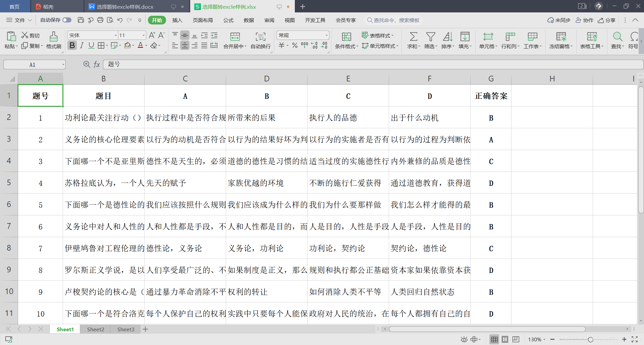
Task: Expand the Name Box dropdown for A1
Action: pyautogui.click(x=63, y=64)
